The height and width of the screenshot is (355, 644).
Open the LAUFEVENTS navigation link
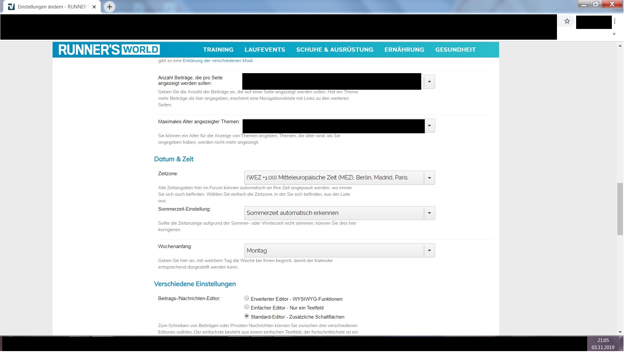(264, 50)
